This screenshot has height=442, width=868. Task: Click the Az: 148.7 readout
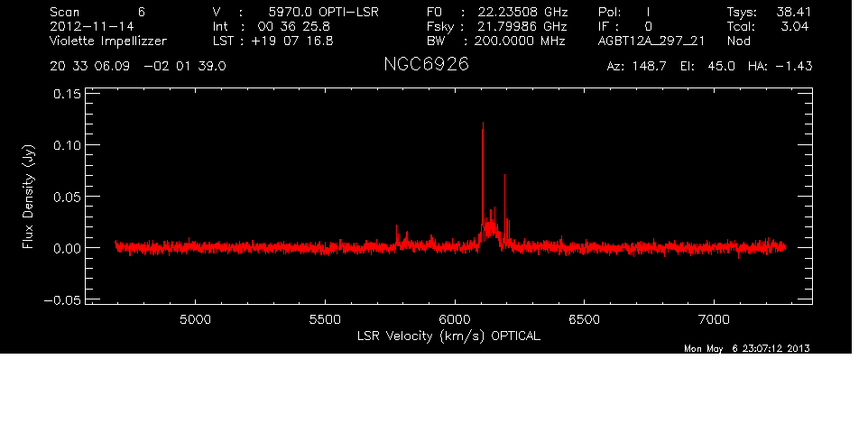click(637, 67)
